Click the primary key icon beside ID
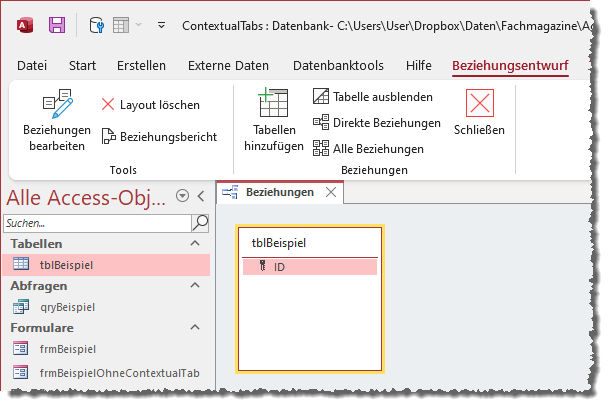This screenshot has width=610, height=410. pos(263,266)
